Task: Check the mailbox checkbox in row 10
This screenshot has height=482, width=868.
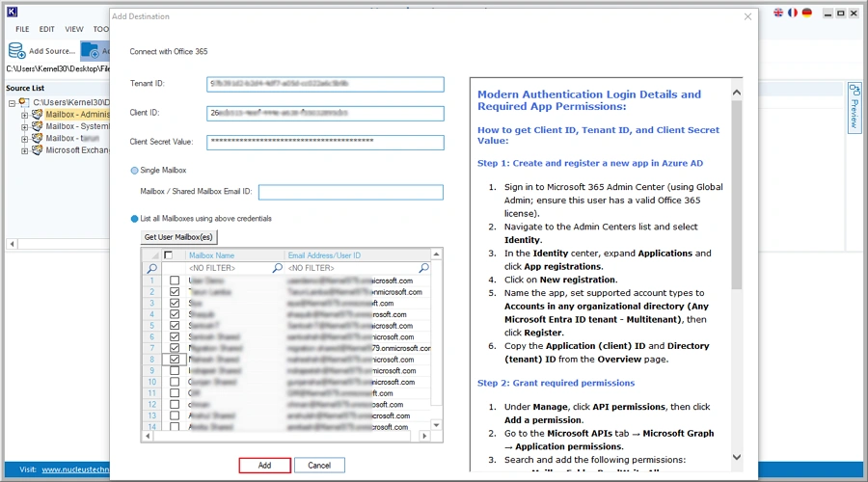Action: pyautogui.click(x=175, y=382)
